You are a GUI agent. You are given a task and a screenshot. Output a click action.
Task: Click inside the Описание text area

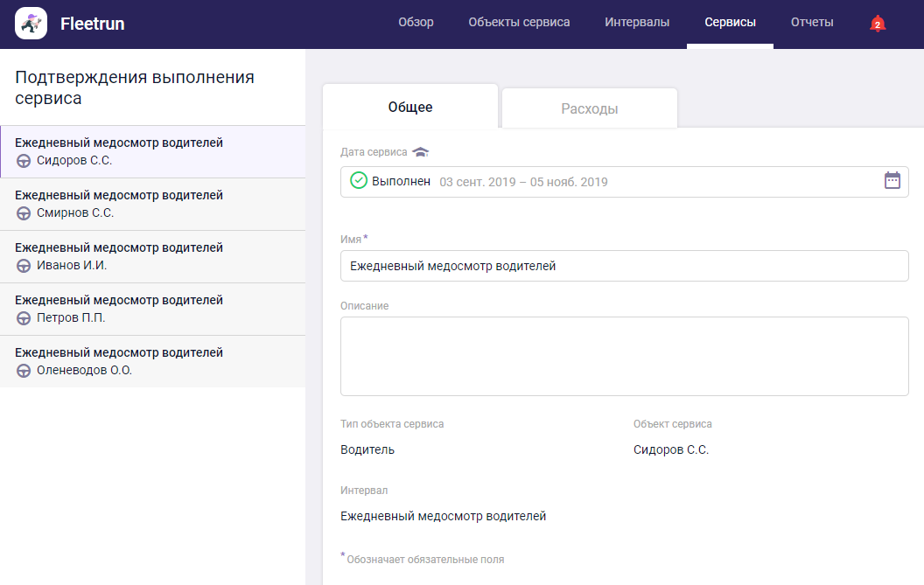click(x=624, y=357)
